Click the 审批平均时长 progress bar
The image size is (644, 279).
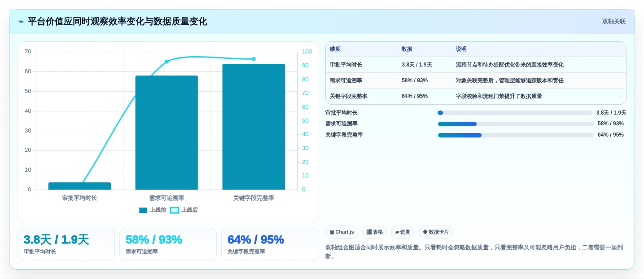tap(515, 113)
